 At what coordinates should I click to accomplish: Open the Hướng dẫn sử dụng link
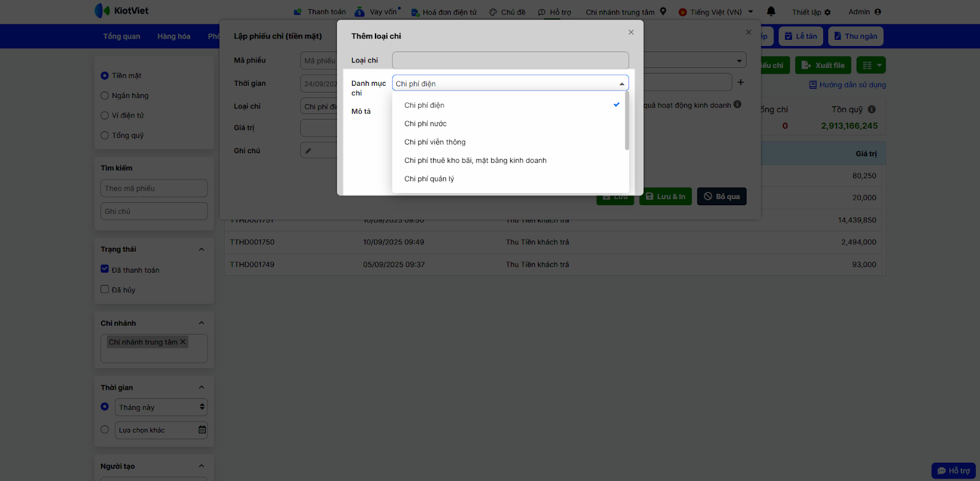(x=848, y=85)
